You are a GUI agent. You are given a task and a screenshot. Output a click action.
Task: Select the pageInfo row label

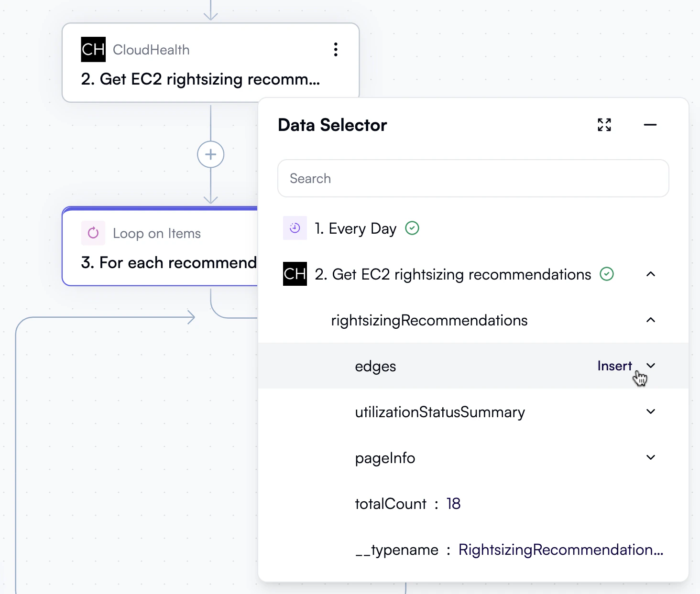[x=385, y=458]
